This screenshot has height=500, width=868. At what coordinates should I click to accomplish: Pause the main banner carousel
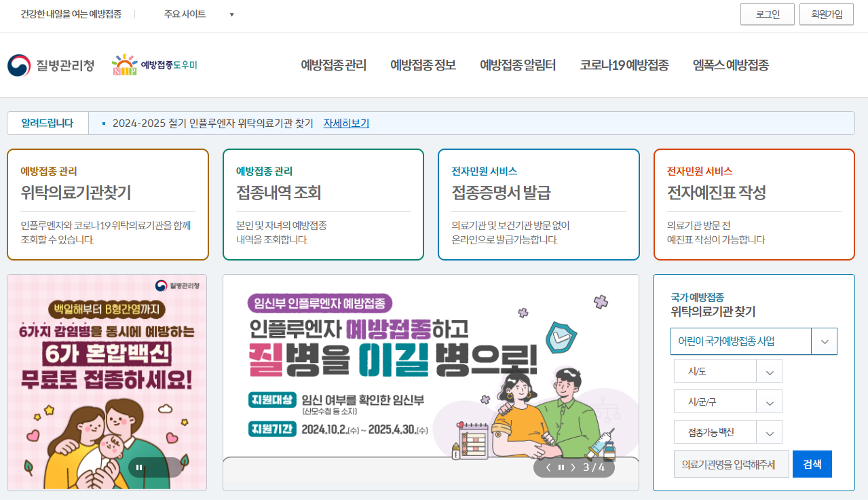click(561, 467)
